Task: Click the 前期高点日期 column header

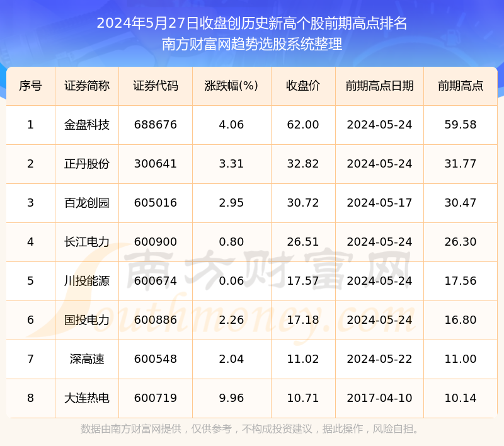Action: click(380, 86)
